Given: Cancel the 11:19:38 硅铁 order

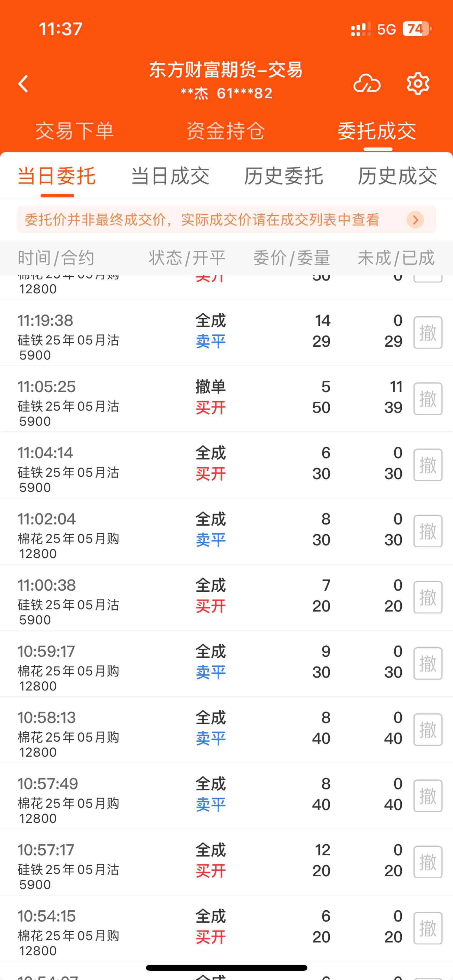Looking at the screenshot, I should (428, 333).
